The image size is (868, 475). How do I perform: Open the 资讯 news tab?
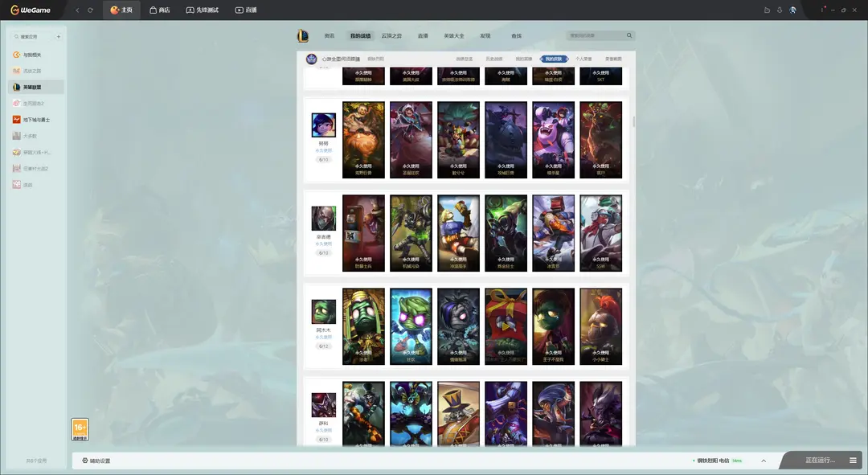[x=330, y=36]
